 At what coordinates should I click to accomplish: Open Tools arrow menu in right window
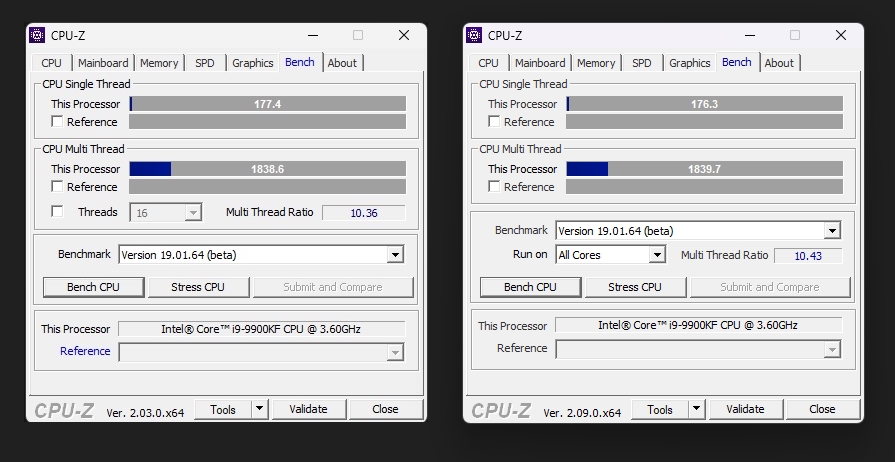[x=696, y=409]
